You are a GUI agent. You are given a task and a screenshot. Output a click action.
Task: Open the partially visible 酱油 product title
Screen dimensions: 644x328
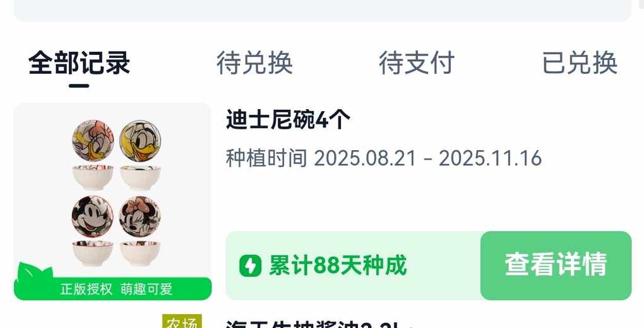[x=312, y=324]
